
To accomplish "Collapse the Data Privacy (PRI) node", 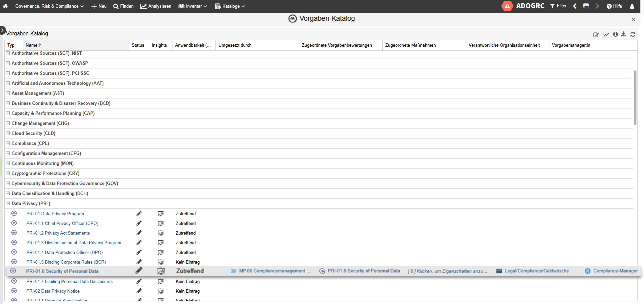I will (x=8, y=203).
